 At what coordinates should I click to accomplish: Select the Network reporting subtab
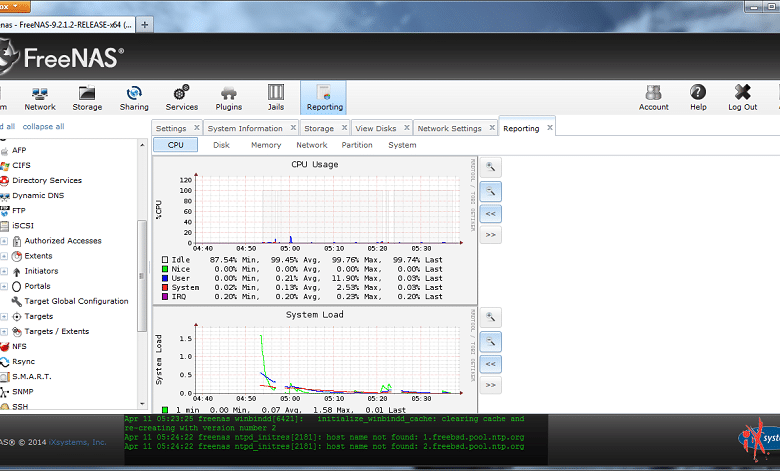[312, 145]
